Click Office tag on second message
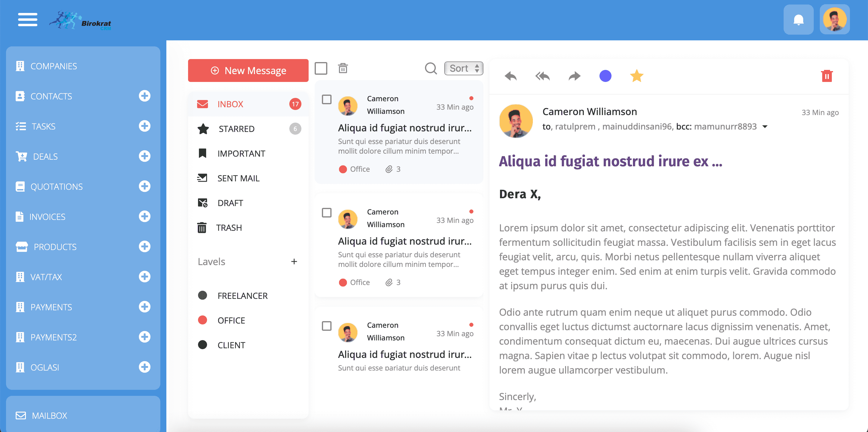Screen dimensions: 868x432 click(354, 282)
